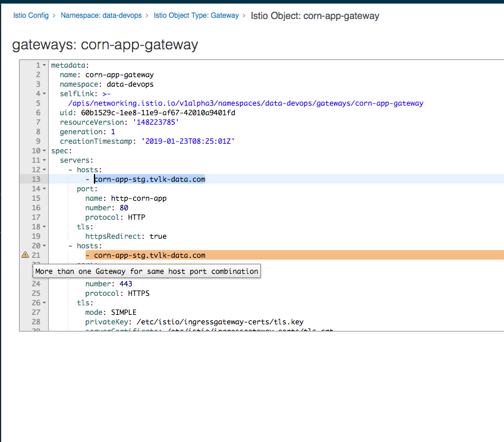Click the protocol value HTTPS on line 25
504x442 pixels.
point(138,293)
